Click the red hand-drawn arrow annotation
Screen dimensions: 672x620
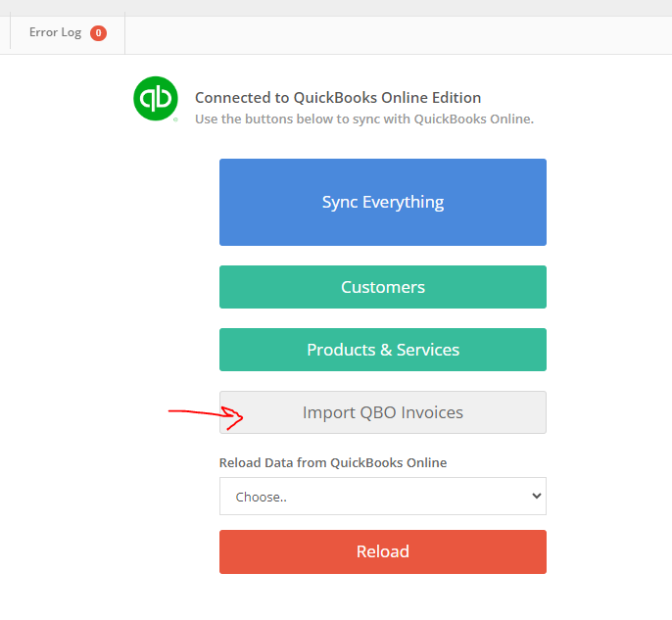pyautogui.click(x=206, y=417)
